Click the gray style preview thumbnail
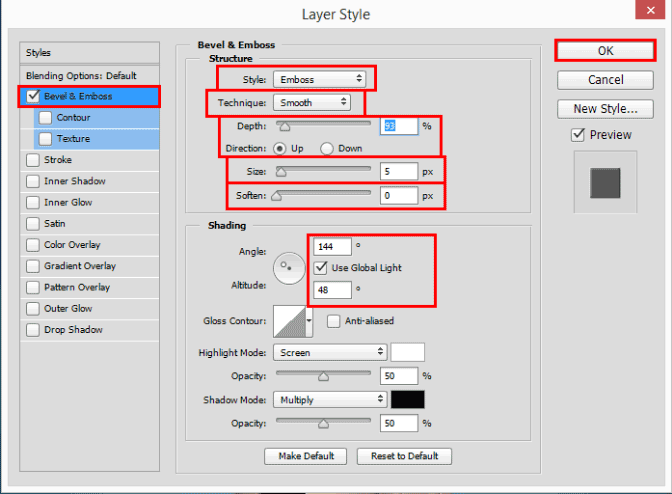 [605, 183]
